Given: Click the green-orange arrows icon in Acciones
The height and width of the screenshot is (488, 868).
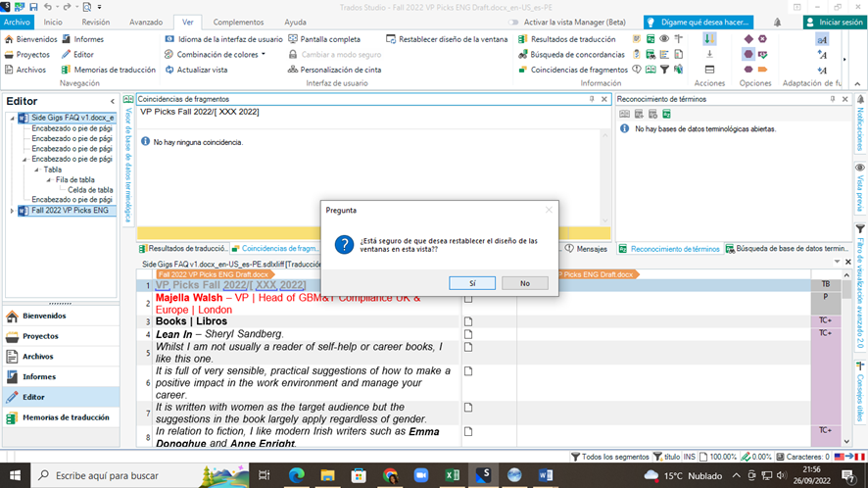Looking at the screenshot, I should [x=709, y=39].
